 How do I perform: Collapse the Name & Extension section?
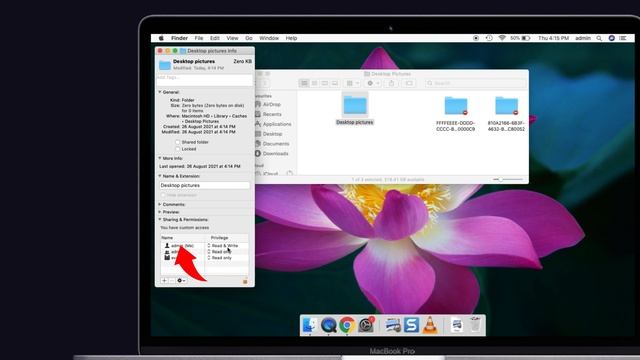click(x=160, y=176)
